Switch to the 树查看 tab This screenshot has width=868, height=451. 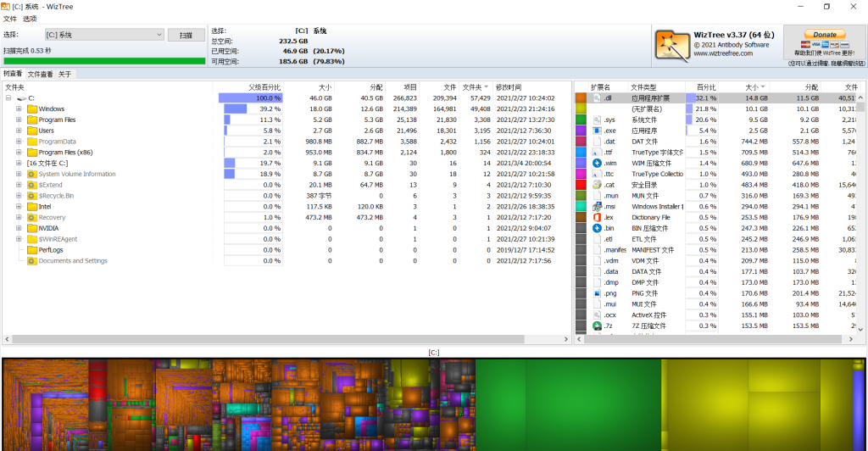coord(13,74)
